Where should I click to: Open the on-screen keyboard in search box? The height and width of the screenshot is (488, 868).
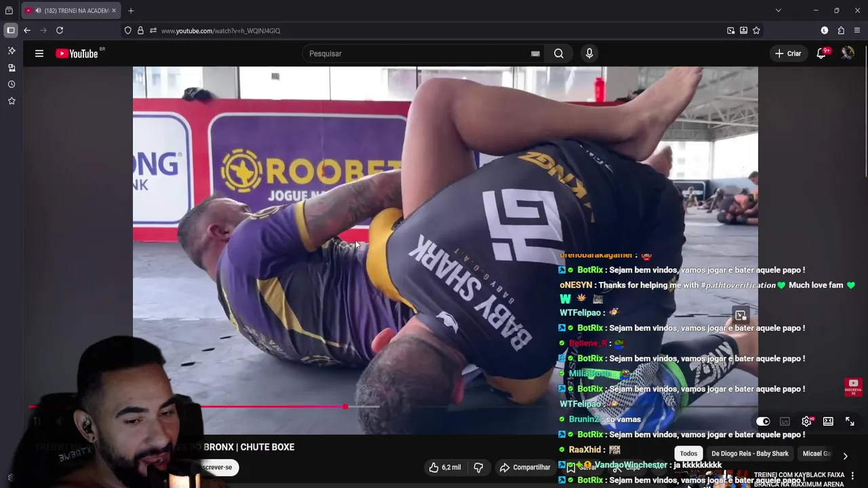[x=535, y=54]
